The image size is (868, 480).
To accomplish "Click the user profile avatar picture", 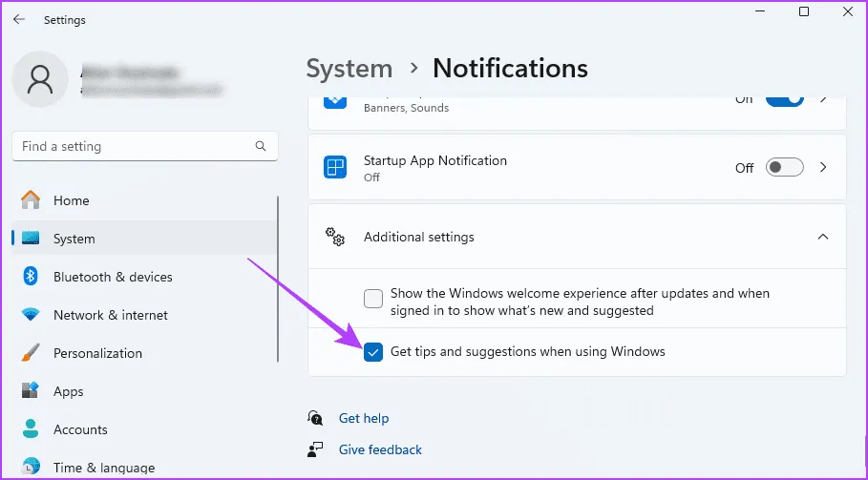I will click(40, 80).
